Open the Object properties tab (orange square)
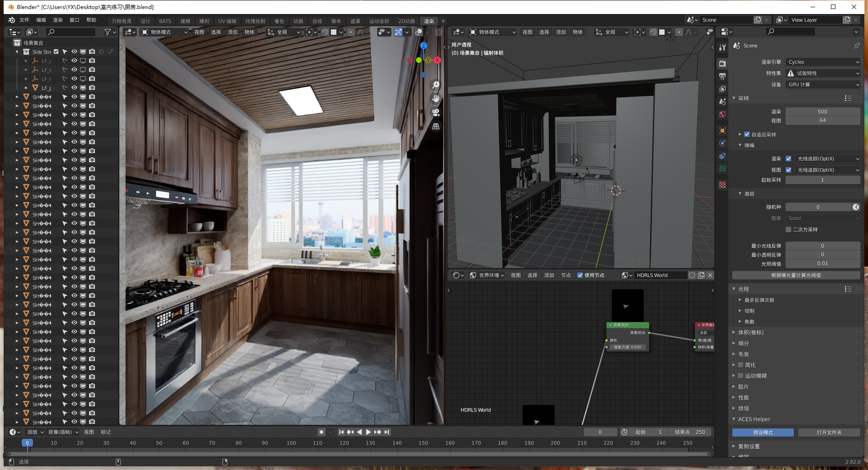 722,131
